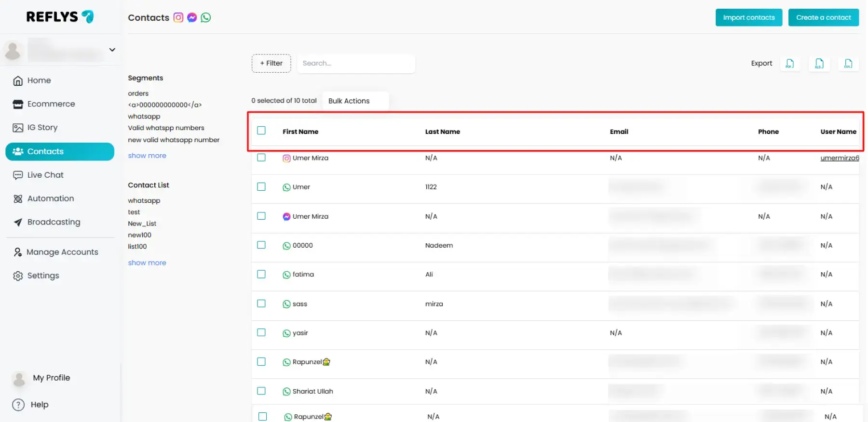Open the Help question mark icon
Screen dimensions: 868x422
18,405
